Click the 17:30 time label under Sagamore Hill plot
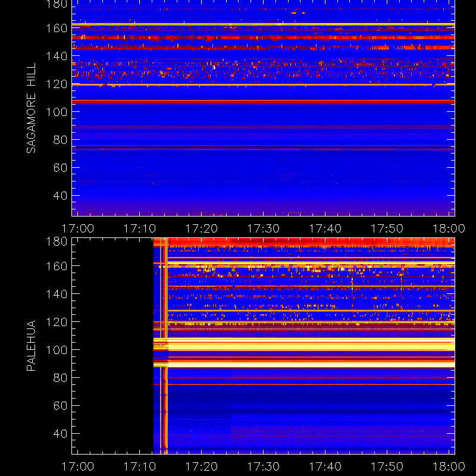This screenshot has height=476, width=476. pos(264,228)
